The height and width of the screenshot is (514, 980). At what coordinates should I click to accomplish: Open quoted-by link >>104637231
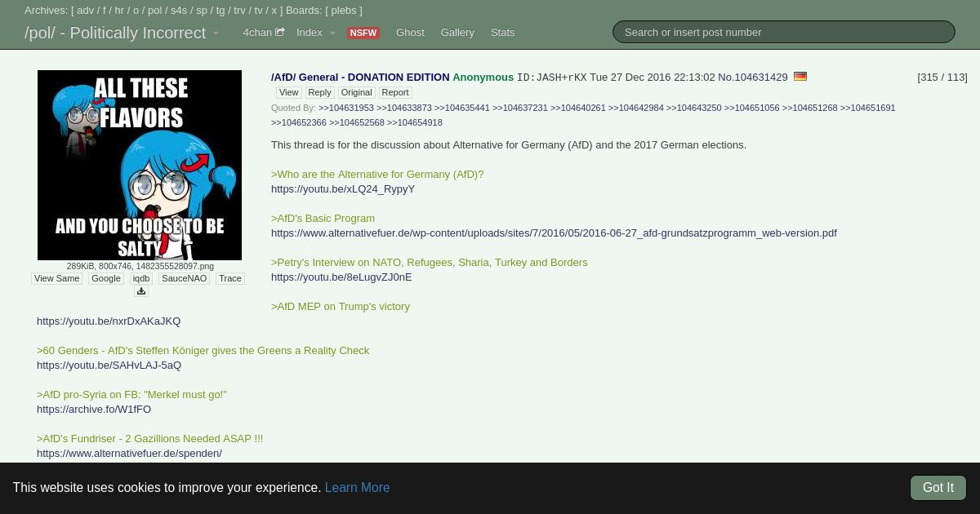point(520,108)
